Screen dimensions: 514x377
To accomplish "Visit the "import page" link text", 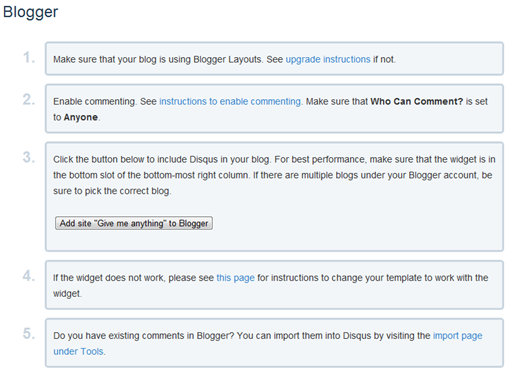I will click(457, 335).
